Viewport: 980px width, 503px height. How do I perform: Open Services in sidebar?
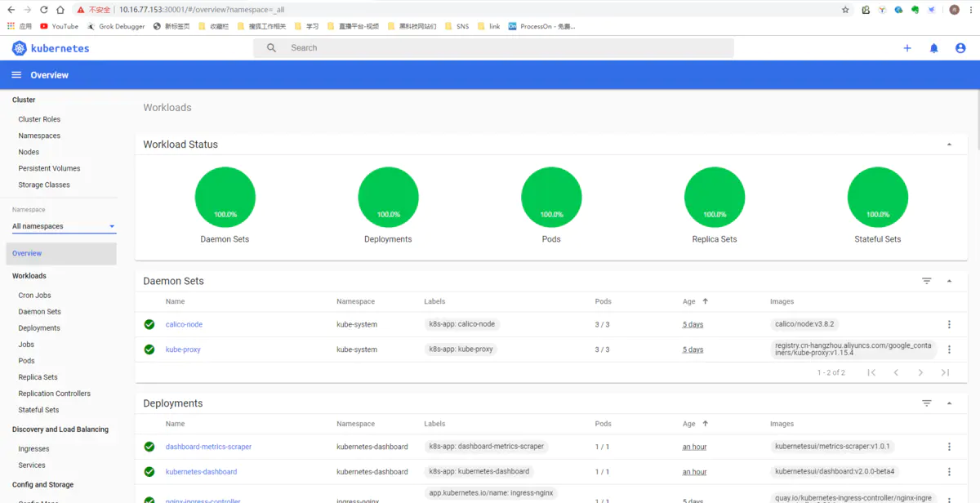coord(32,465)
